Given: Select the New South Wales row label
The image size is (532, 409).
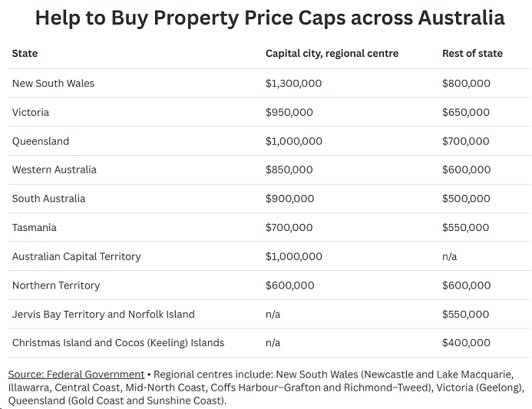Looking at the screenshot, I should point(53,84).
